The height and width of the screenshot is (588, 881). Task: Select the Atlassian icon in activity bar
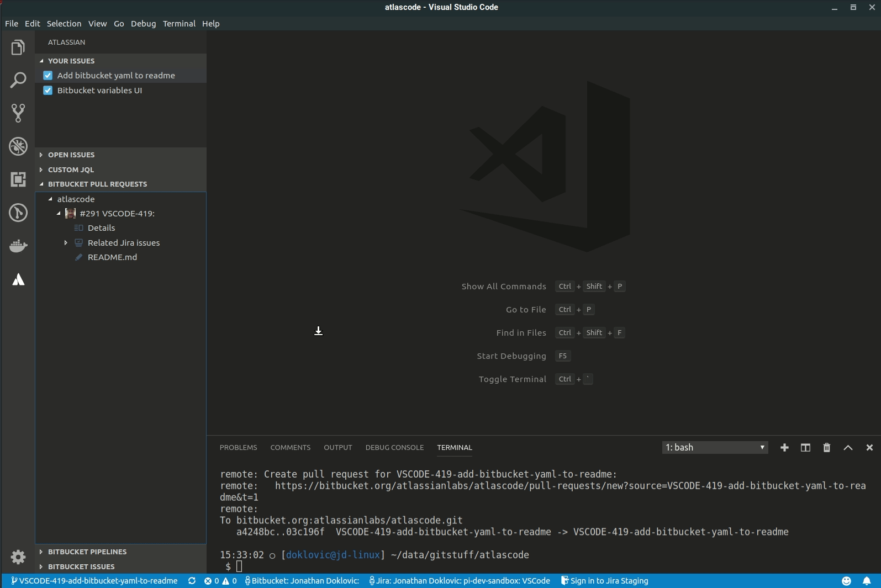pyautogui.click(x=18, y=279)
